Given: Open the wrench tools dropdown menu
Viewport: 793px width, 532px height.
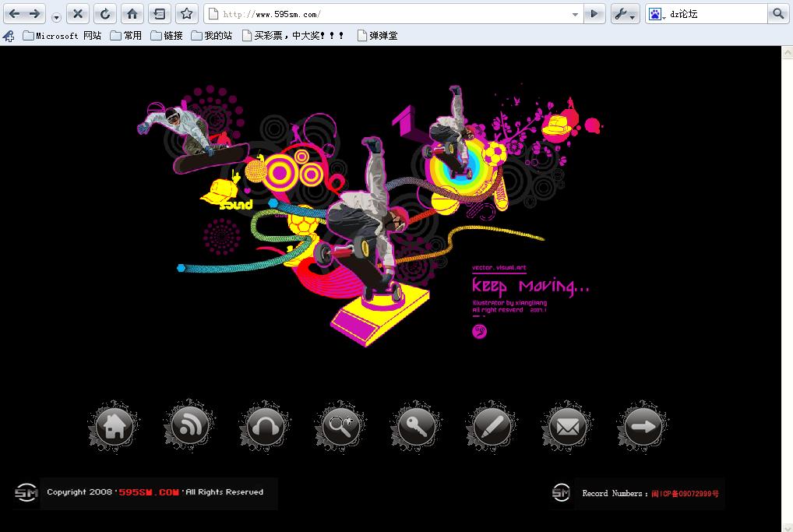Looking at the screenshot, I should click(625, 14).
